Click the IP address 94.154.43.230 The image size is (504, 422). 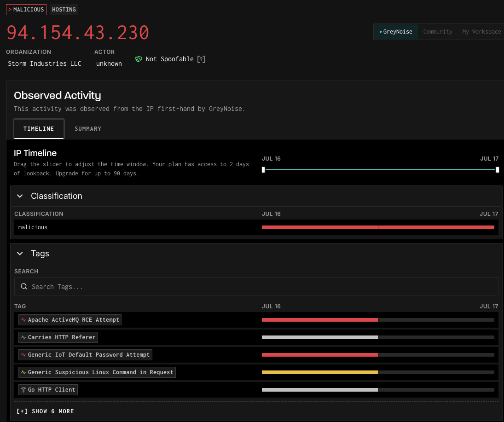78,33
